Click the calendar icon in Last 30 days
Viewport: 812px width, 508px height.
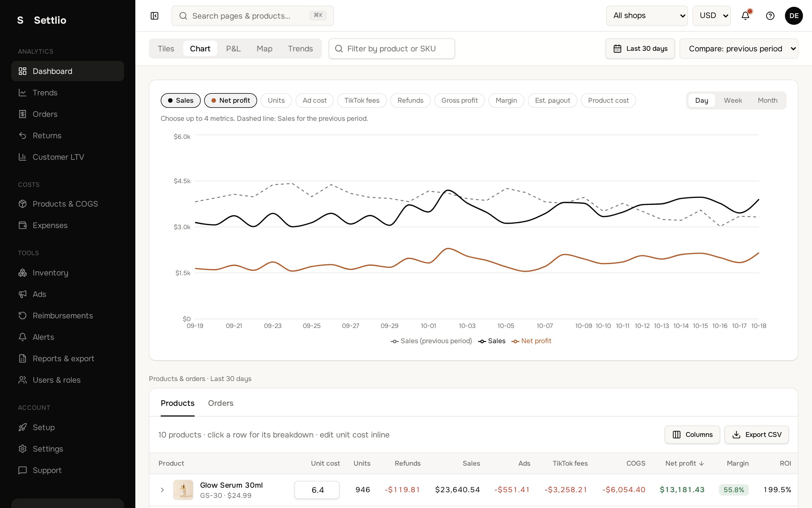click(x=617, y=49)
